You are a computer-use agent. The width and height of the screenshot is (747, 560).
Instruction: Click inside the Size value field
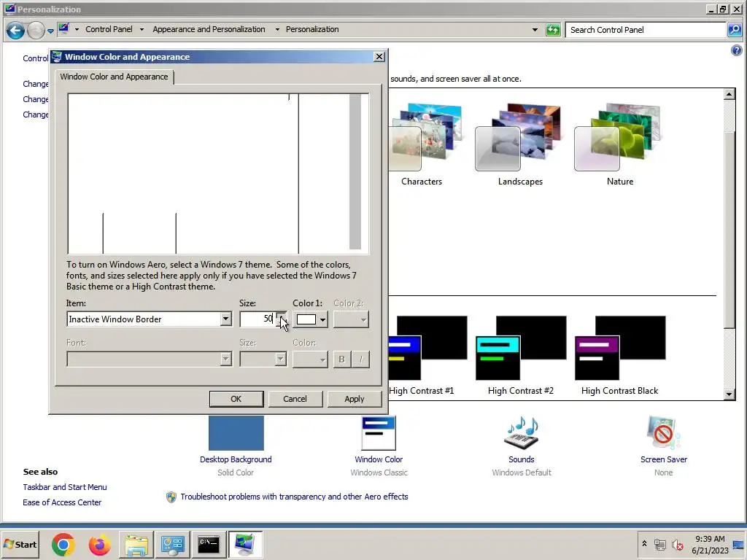[258, 319]
